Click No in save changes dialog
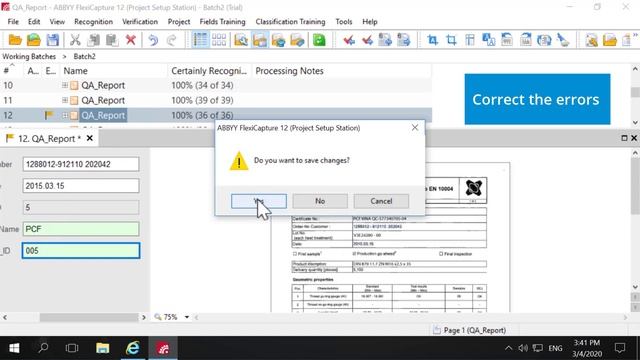640x360 pixels. [320, 201]
